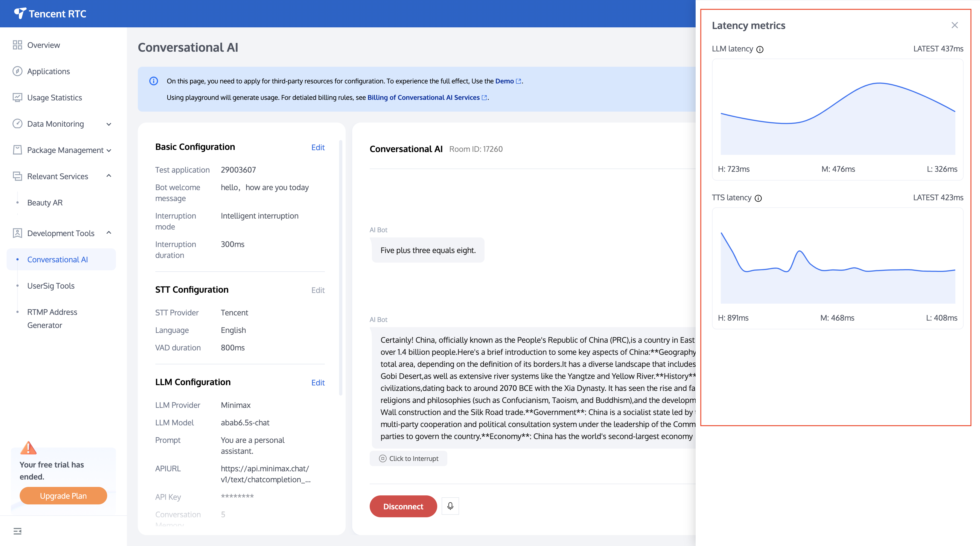Collapse the Development Tools section
The width and height of the screenshot is (980, 546).
(x=109, y=233)
